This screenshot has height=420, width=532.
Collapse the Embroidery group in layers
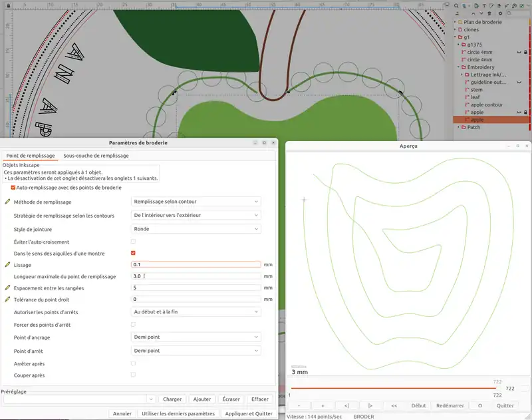[459, 67]
